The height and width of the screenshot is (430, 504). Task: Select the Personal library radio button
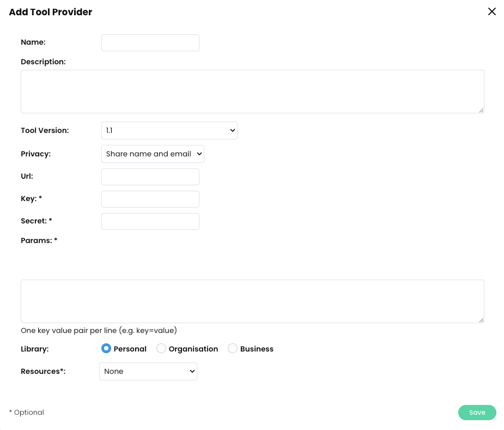click(x=106, y=348)
